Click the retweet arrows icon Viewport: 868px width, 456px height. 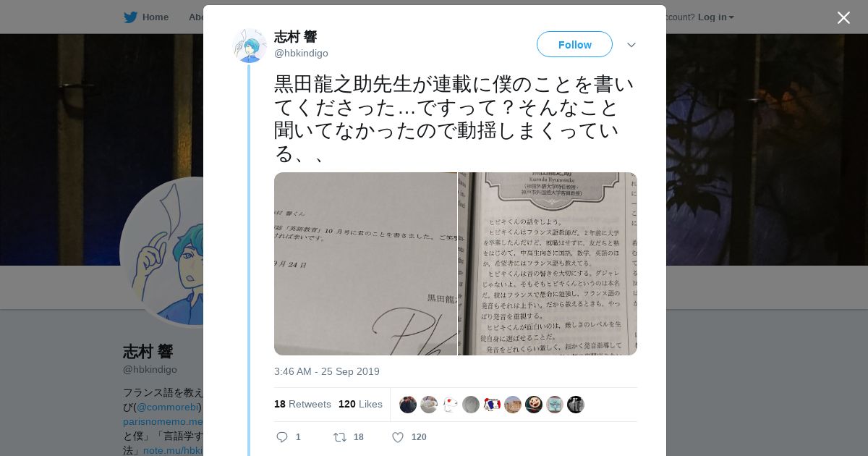[339, 437]
